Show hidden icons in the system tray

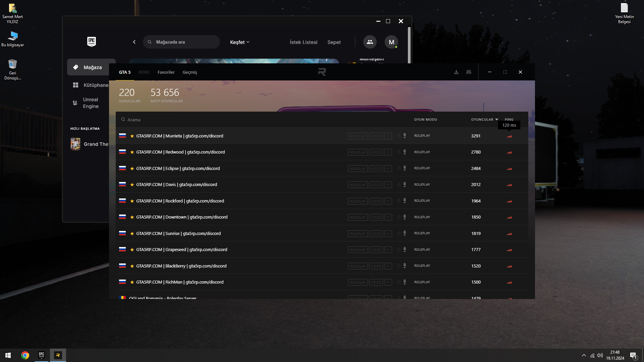tap(584, 355)
